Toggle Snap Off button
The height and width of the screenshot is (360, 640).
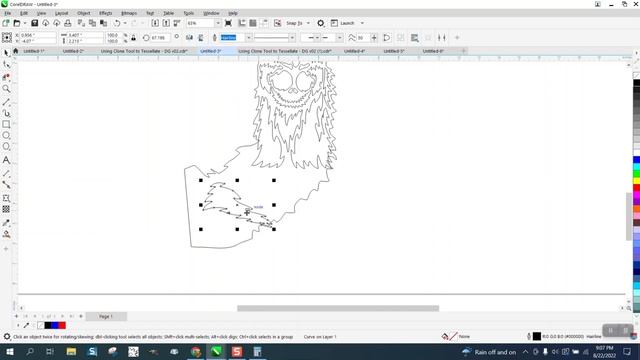click(x=278, y=23)
